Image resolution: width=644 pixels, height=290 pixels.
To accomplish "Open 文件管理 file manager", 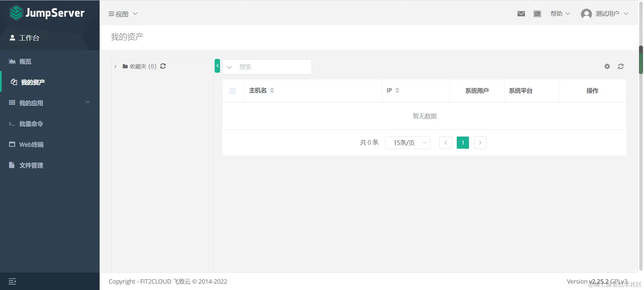I will point(50,165).
